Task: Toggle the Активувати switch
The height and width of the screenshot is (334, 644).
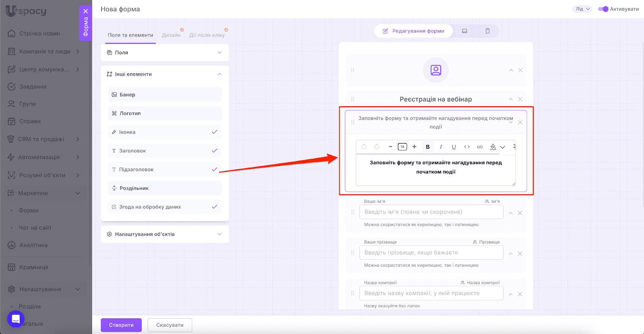Action: pos(603,9)
